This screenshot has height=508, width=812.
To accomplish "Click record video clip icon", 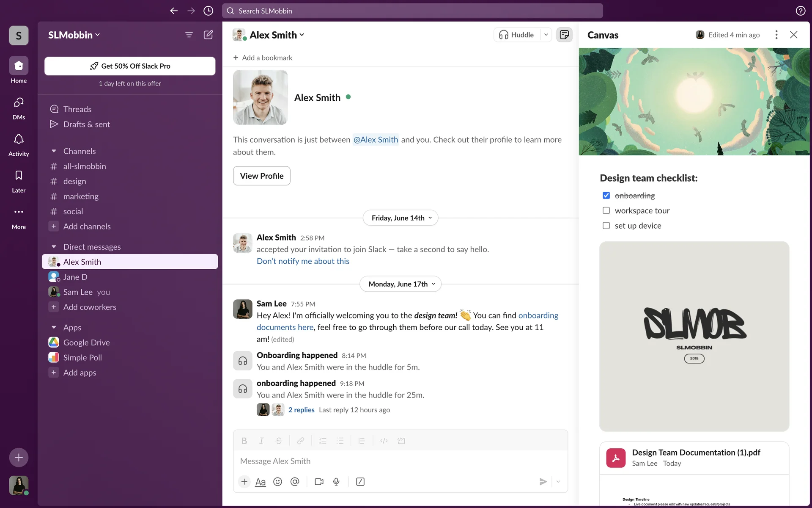I will (x=319, y=482).
